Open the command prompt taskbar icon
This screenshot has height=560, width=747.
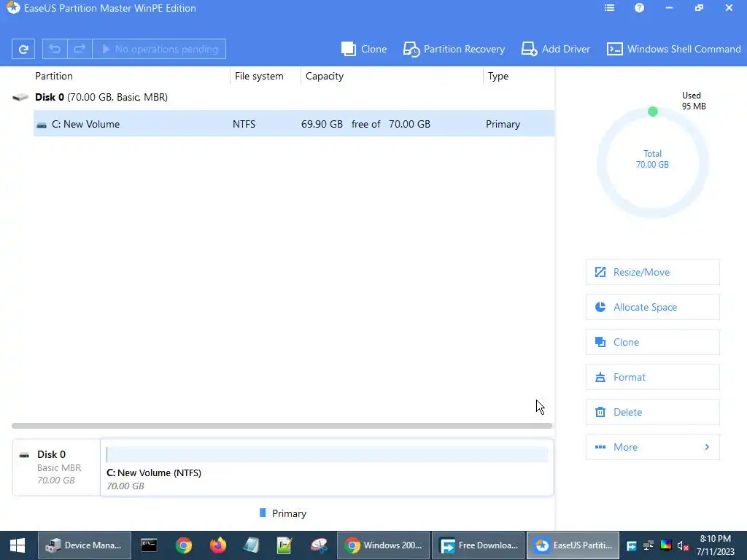(149, 545)
